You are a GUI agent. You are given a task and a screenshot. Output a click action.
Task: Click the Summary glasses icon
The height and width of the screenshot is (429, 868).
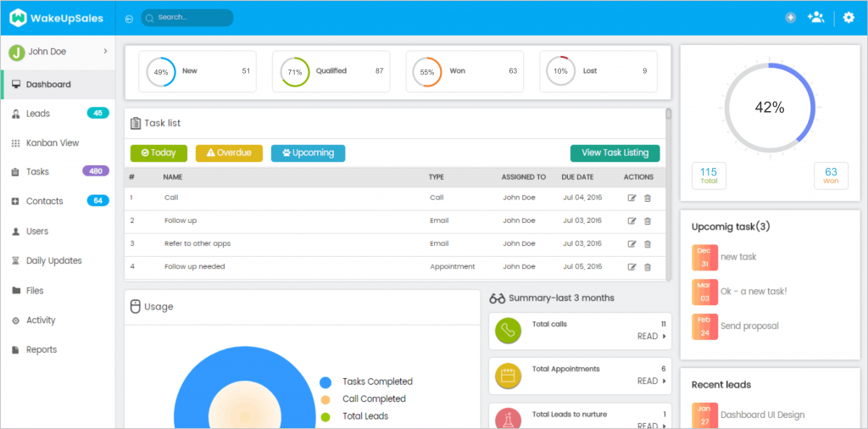(x=497, y=298)
